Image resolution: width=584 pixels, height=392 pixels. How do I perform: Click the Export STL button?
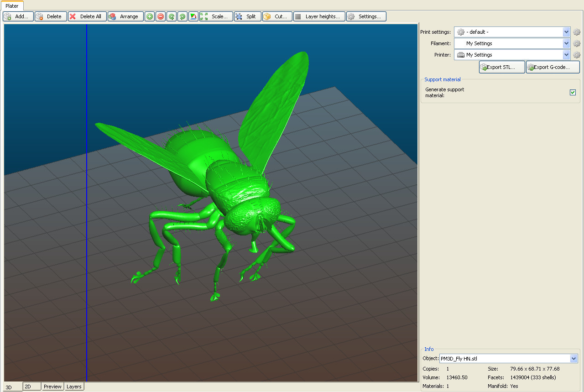coord(502,67)
